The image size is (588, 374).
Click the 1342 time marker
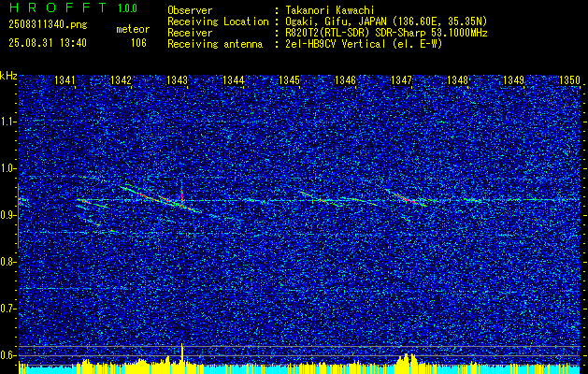tap(121, 79)
